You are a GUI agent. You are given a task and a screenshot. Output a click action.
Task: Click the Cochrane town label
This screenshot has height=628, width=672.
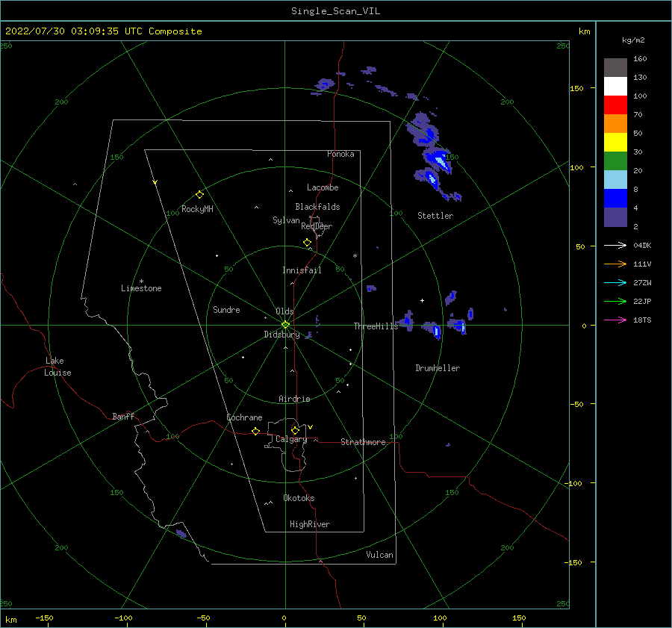click(x=244, y=417)
